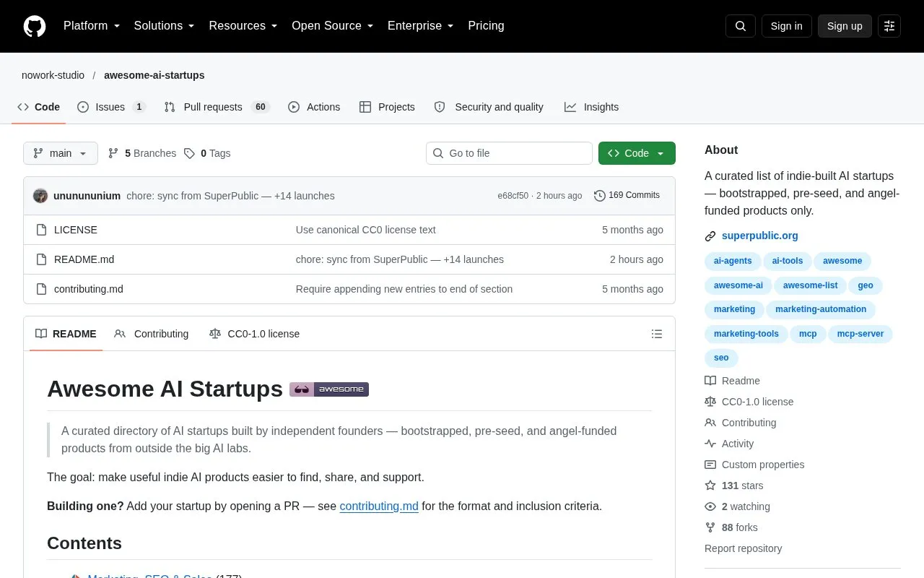Switch to the Actions tab
The image size is (924, 578).
pyautogui.click(x=314, y=107)
